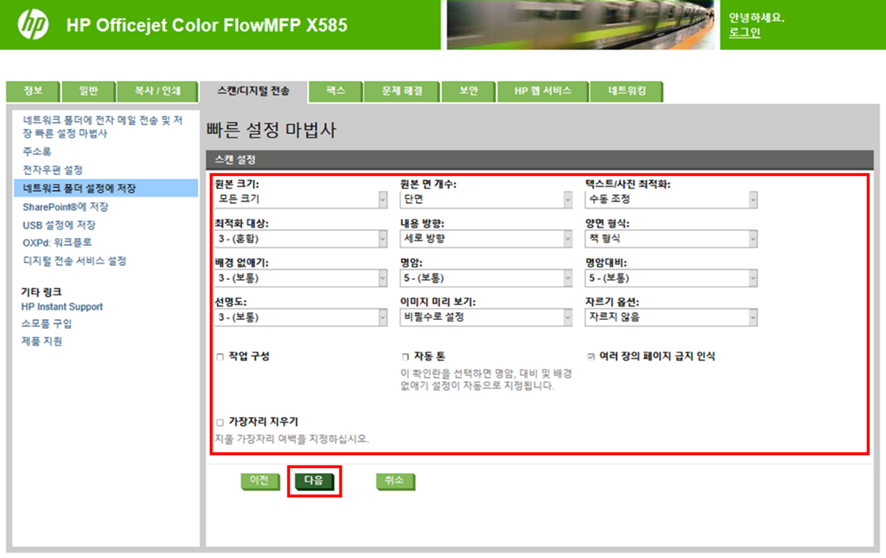Open HP Instant Support link
The height and width of the screenshot is (558, 886).
click(x=62, y=307)
